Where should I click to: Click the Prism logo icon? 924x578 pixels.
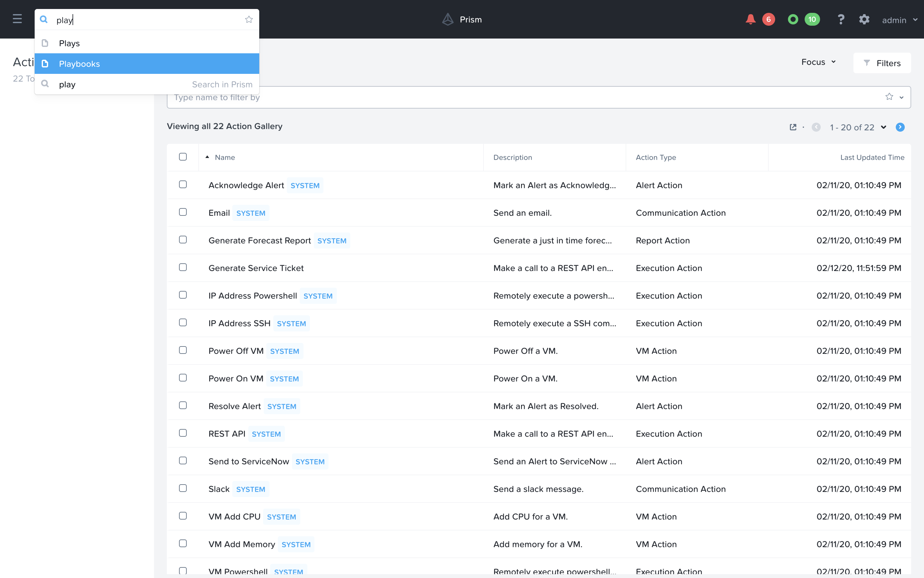448,20
